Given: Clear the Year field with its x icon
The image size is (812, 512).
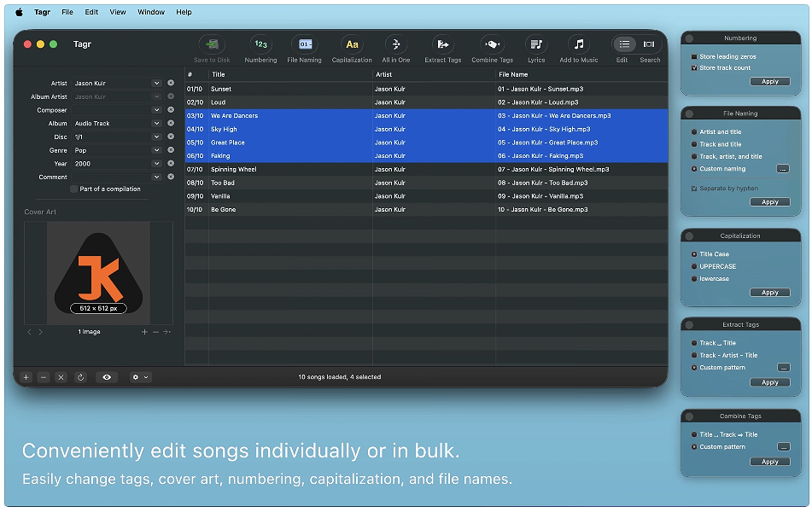Looking at the screenshot, I should tap(171, 164).
